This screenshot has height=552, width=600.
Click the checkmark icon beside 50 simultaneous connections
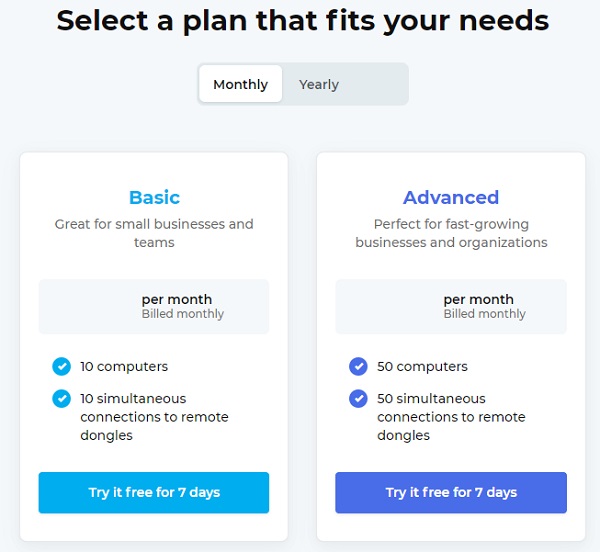(358, 399)
